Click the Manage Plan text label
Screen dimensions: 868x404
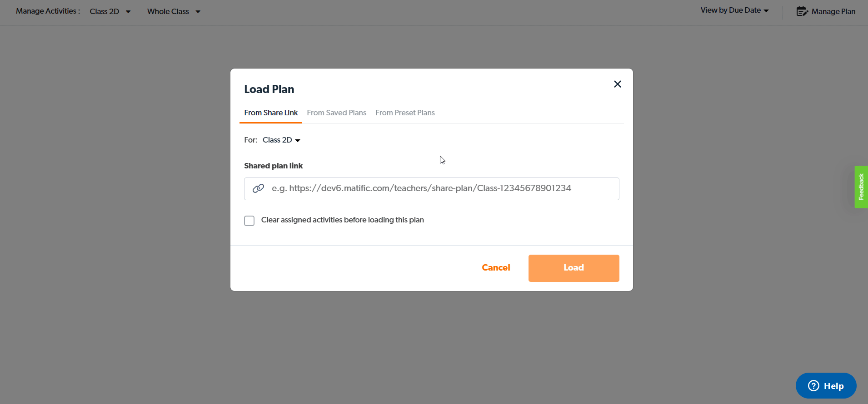833,11
